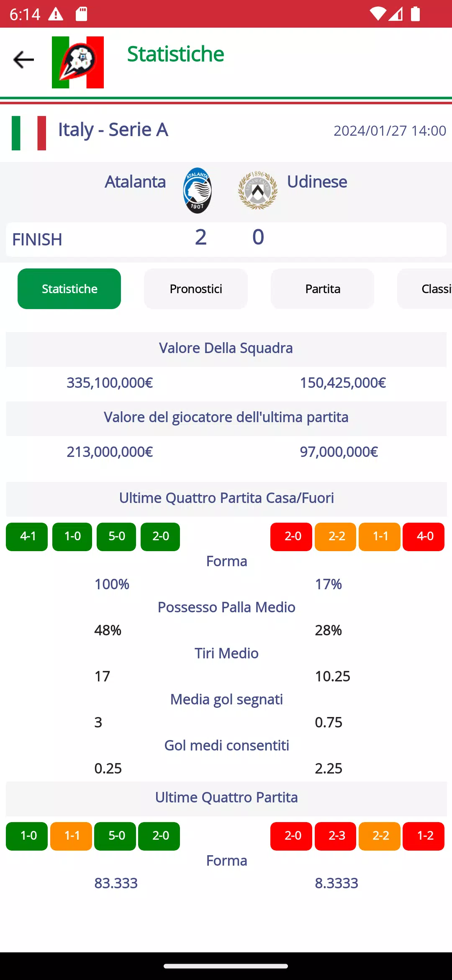Click the green 5-0 home form chip
This screenshot has width=452, height=980.
(116, 536)
